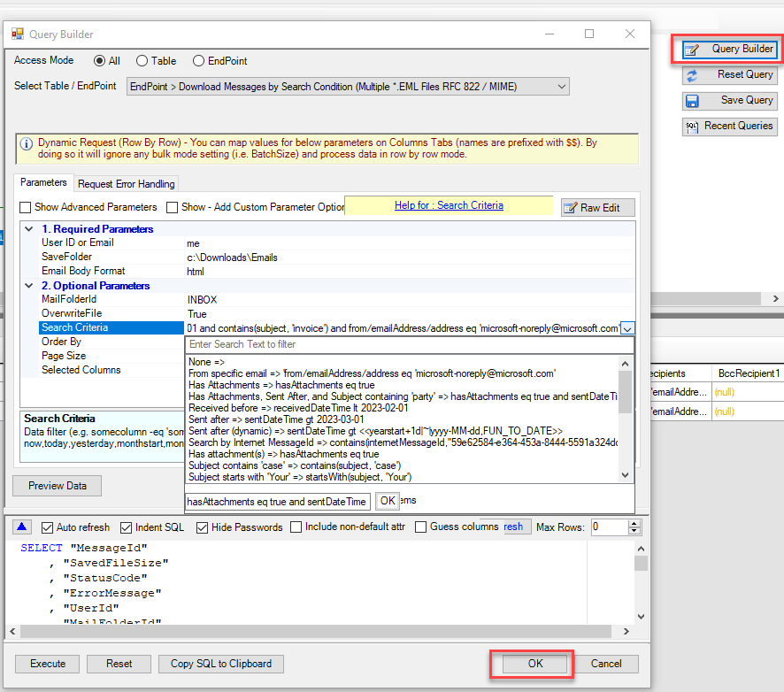Collapse the 1. Required Parameters section
This screenshot has width=784, height=692.
(29, 229)
